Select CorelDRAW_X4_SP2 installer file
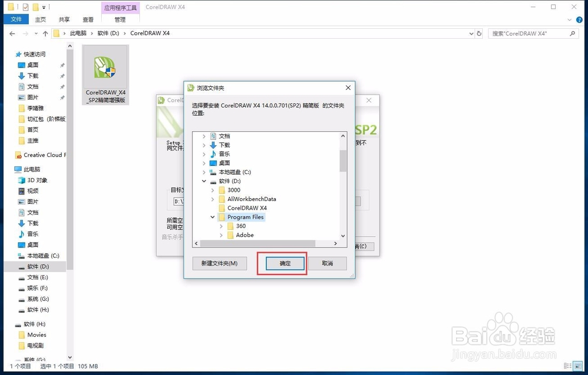Image resolution: width=588 pixels, height=375 pixels. [106, 75]
